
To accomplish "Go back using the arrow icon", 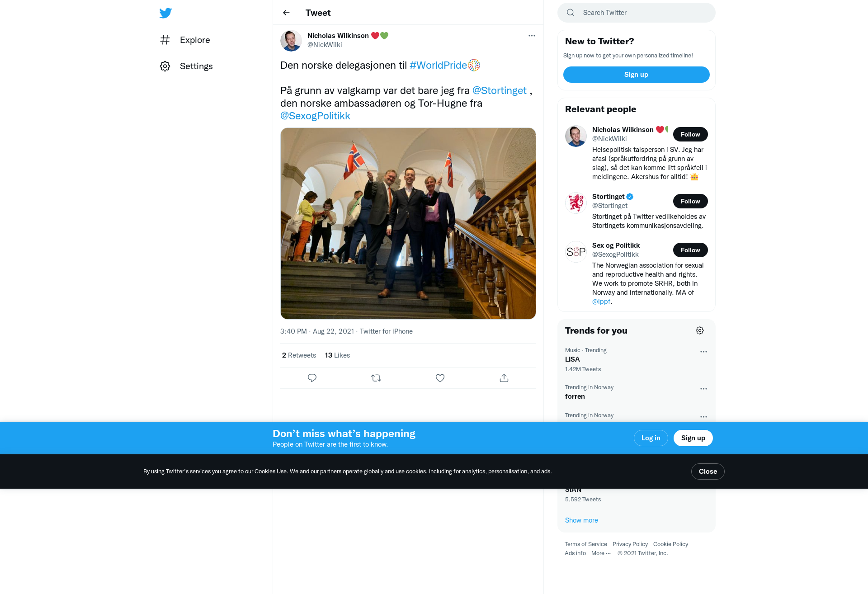I will [286, 13].
